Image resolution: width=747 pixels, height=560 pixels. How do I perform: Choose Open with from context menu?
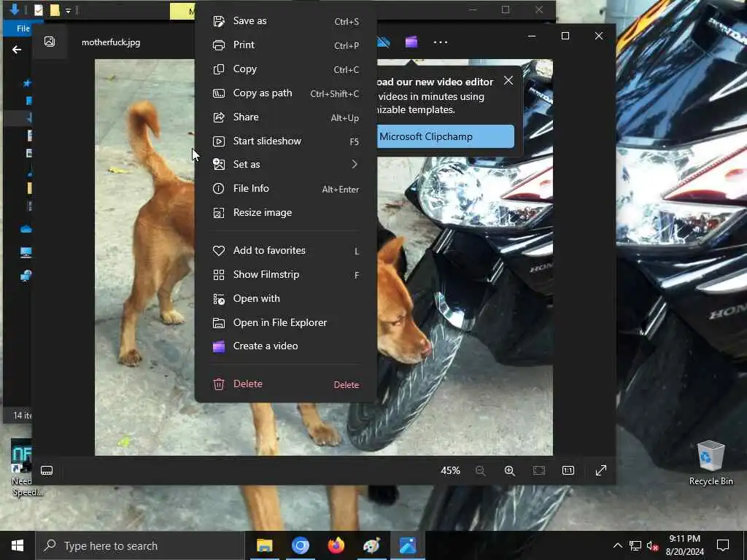[286, 298]
